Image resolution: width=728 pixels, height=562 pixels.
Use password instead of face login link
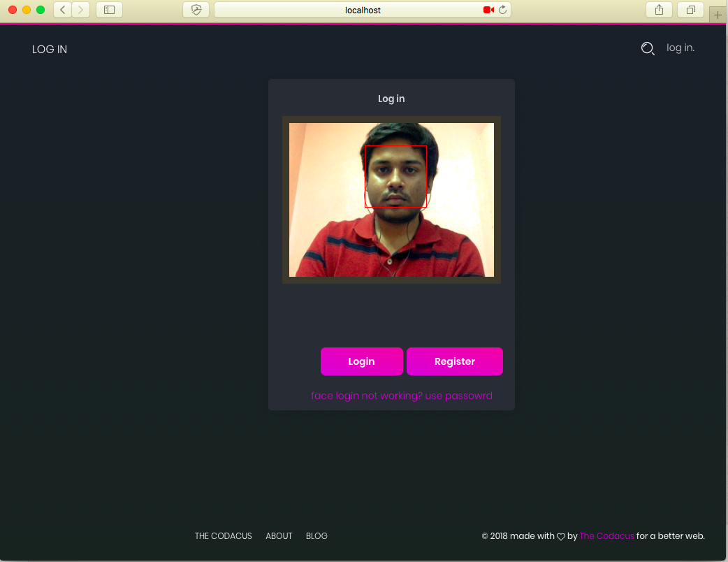(x=402, y=396)
